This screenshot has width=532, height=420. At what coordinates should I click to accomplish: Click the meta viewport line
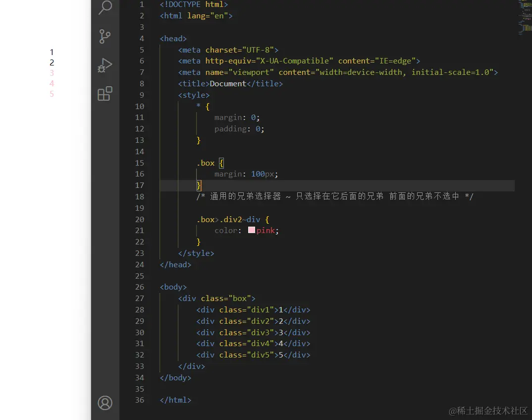(x=338, y=72)
